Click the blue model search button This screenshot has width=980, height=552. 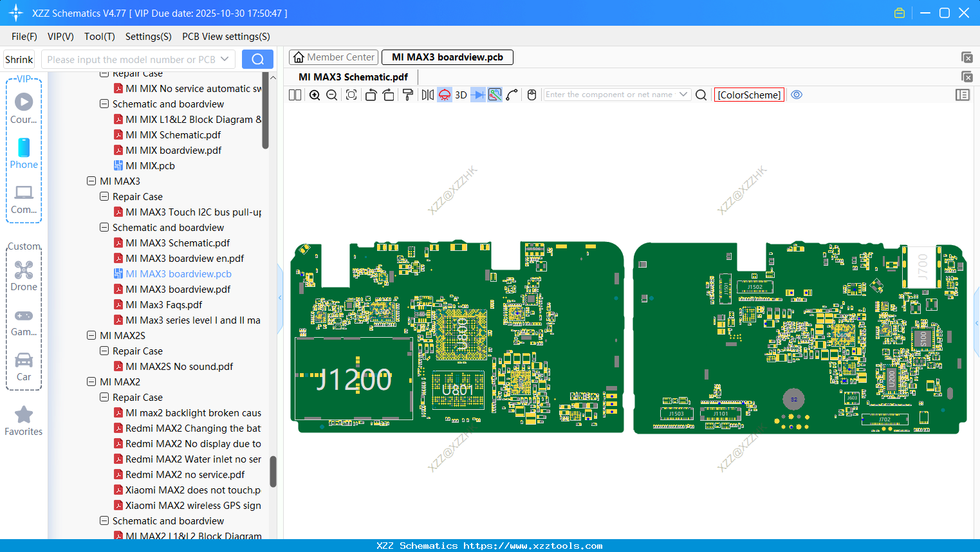coord(257,59)
